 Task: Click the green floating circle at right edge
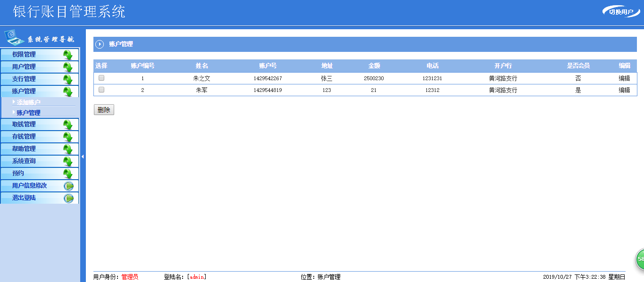point(640,259)
